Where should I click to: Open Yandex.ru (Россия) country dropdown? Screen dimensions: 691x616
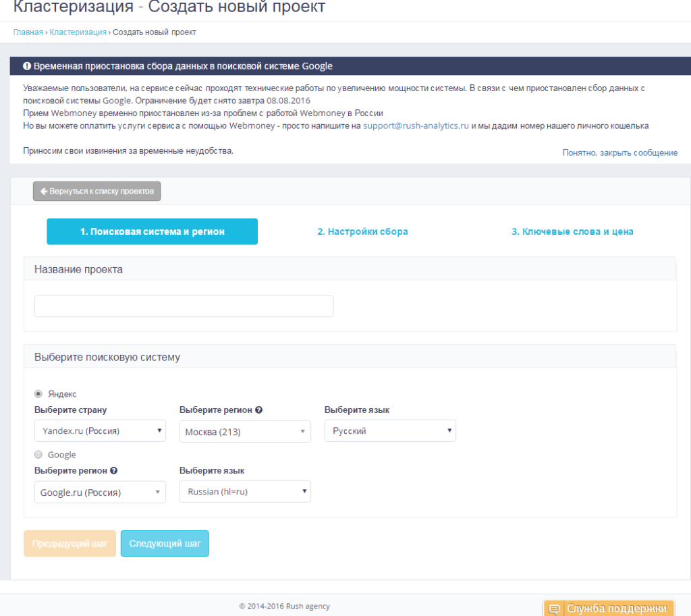click(100, 430)
